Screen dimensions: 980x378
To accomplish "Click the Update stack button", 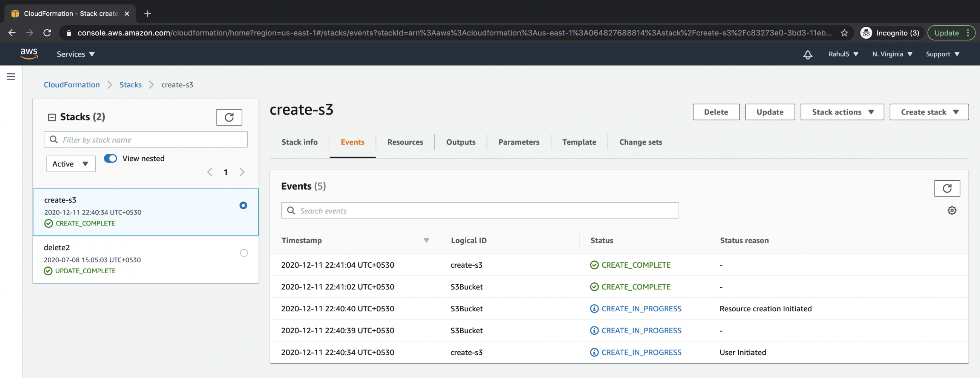I will coord(770,112).
